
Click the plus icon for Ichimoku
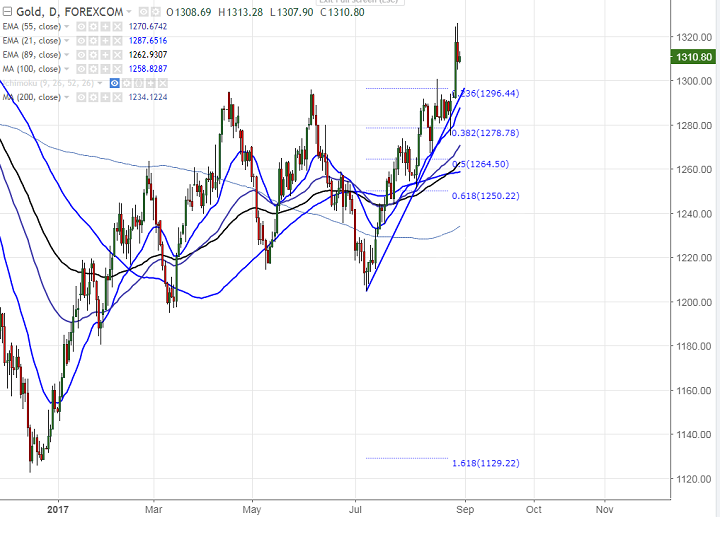coord(150,83)
